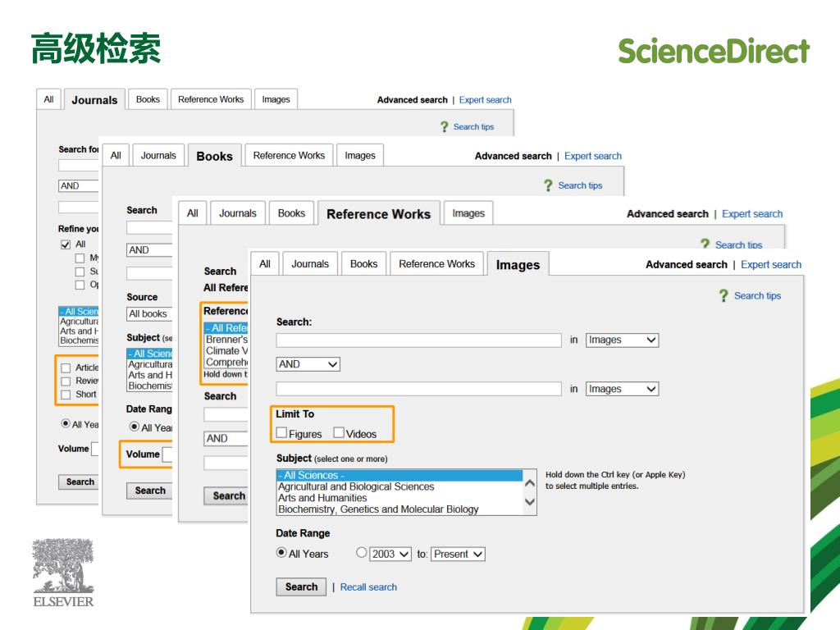This screenshot has height=630, width=840.
Task: Open the AND dropdown in Reference Works panel
Action: tap(226, 439)
